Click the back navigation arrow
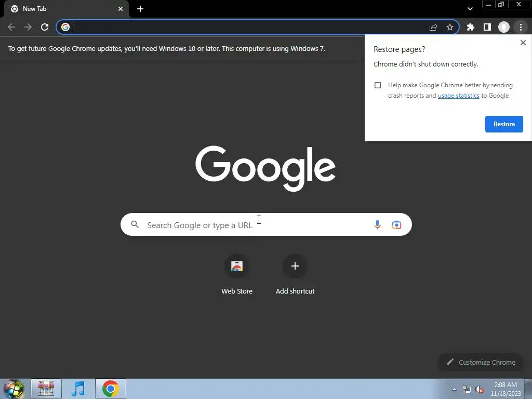This screenshot has height=399, width=532. 11,27
